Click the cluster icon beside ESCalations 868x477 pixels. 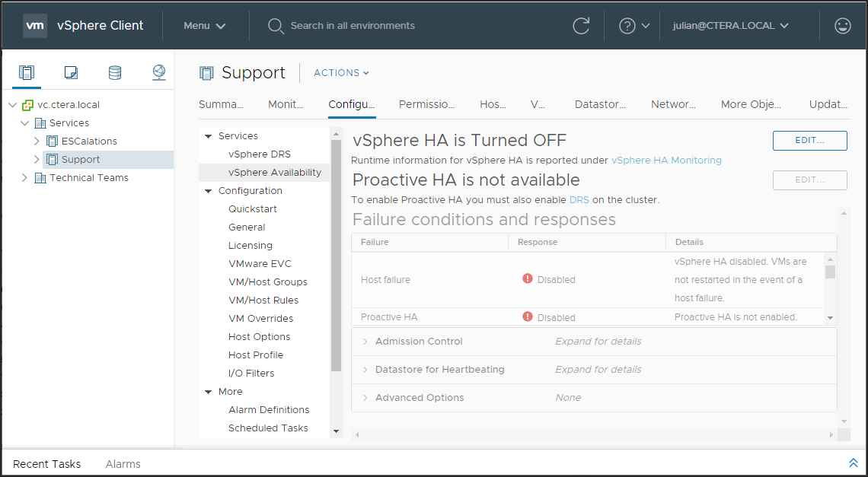pyautogui.click(x=52, y=141)
